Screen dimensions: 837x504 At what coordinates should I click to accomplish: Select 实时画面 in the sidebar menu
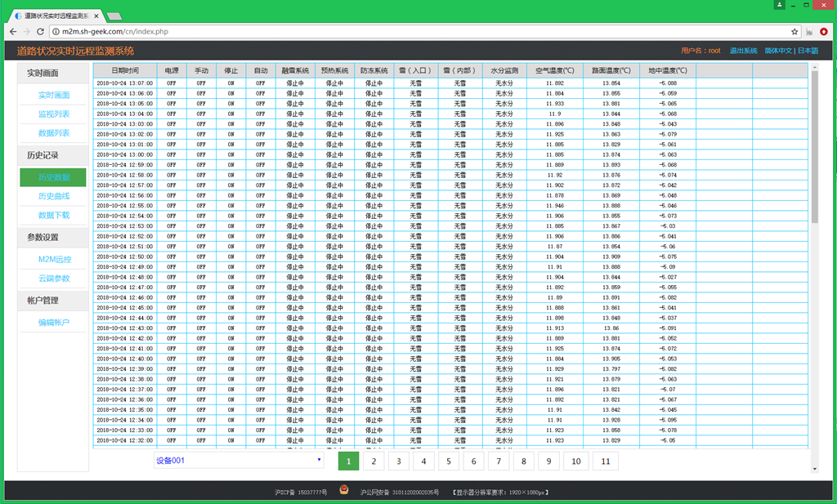pos(54,96)
